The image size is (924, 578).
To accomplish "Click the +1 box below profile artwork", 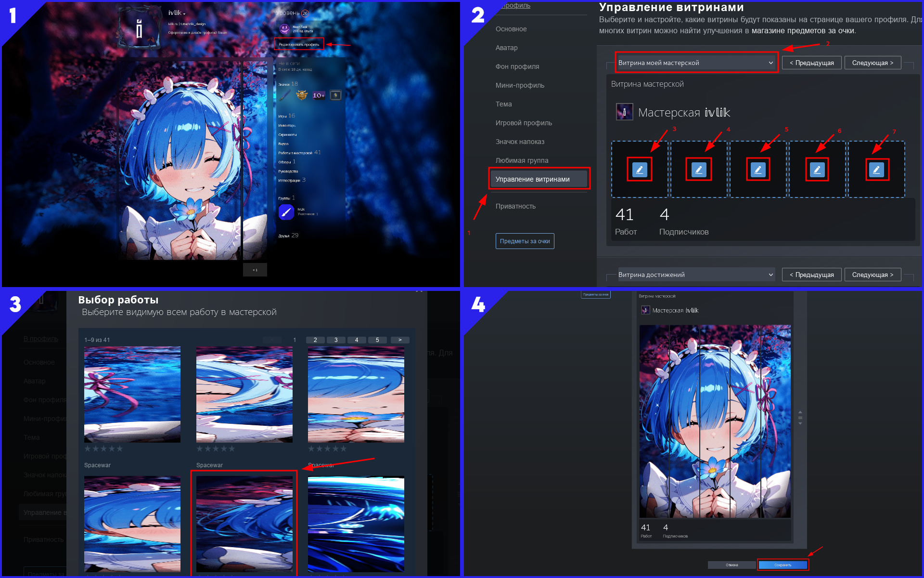I will 255,270.
